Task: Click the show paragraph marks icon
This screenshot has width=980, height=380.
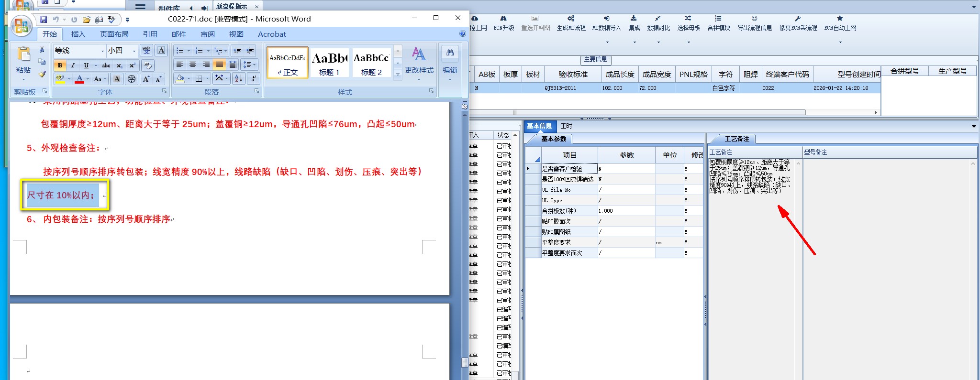Action: click(254, 78)
